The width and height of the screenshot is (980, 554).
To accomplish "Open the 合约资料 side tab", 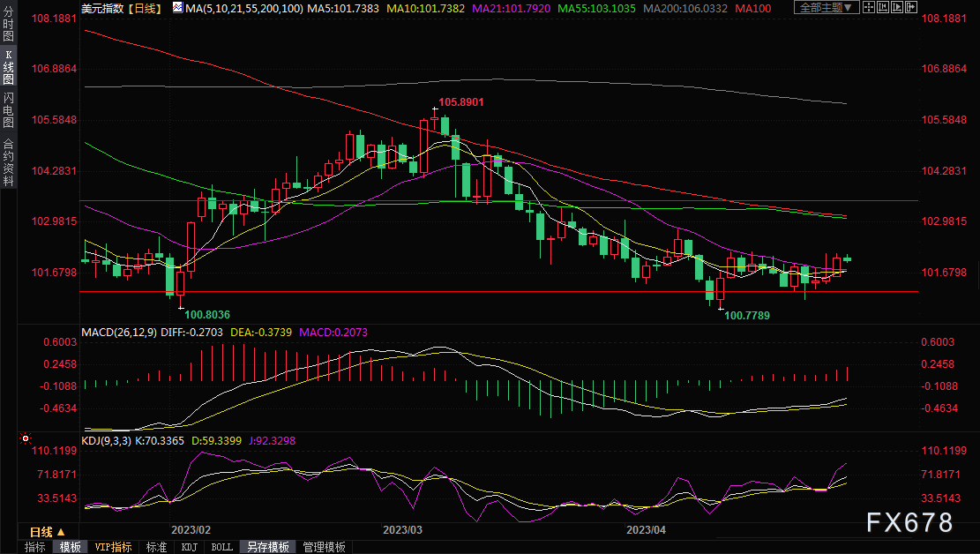I will point(8,162).
